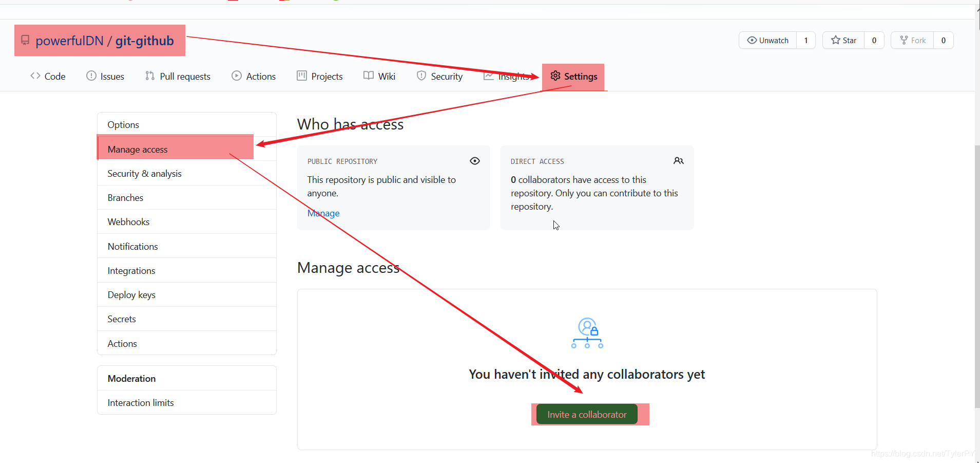Click the "Manage access" section heading

tap(348, 267)
